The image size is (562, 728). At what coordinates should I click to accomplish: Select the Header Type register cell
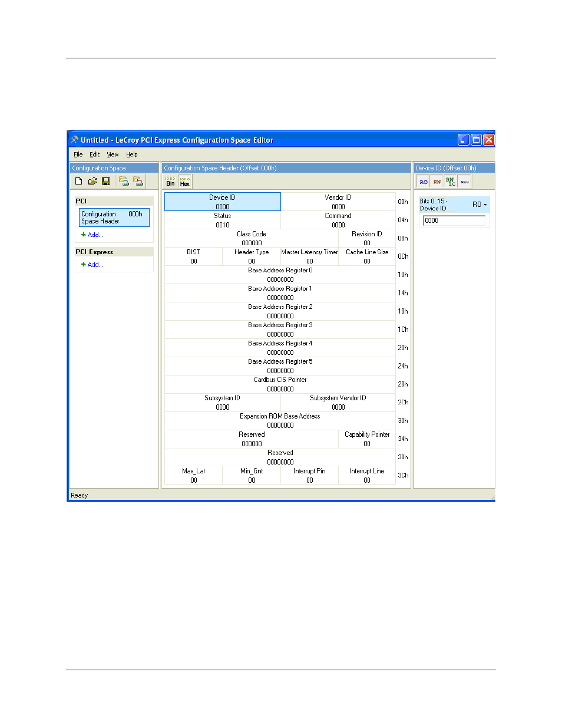pyautogui.click(x=252, y=256)
